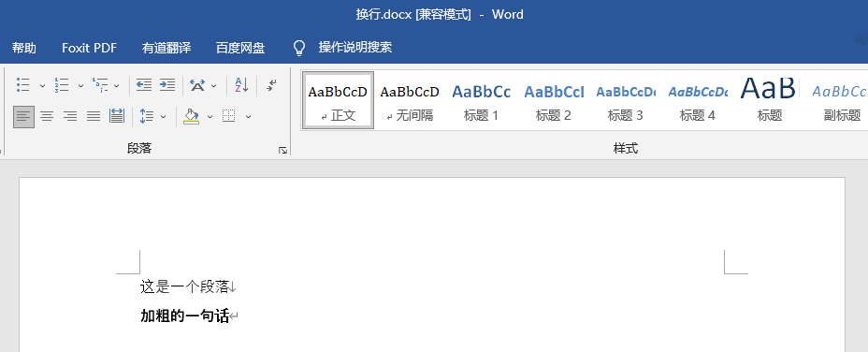The height and width of the screenshot is (352, 868).
Task: Open the 百度网盘 tab
Action: tap(240, 48)
